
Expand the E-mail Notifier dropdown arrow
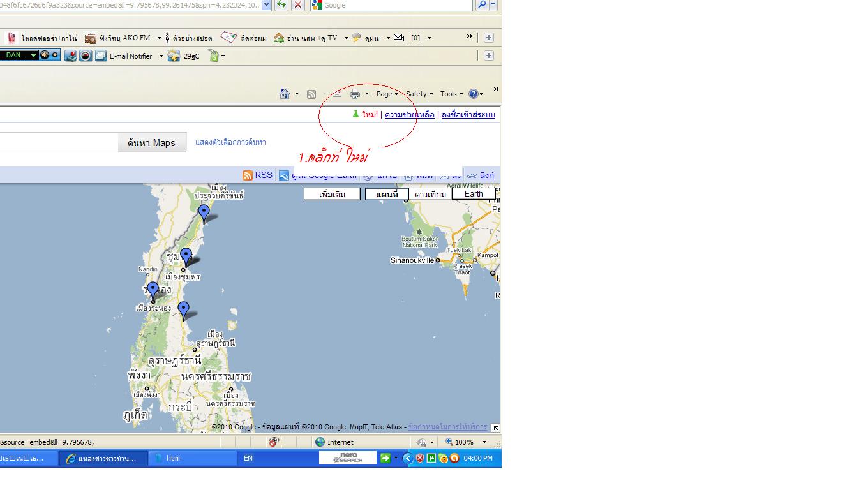[x=161, y=56]
